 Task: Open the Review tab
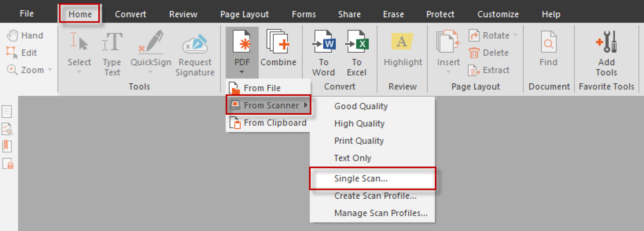(x=183, y=14)
